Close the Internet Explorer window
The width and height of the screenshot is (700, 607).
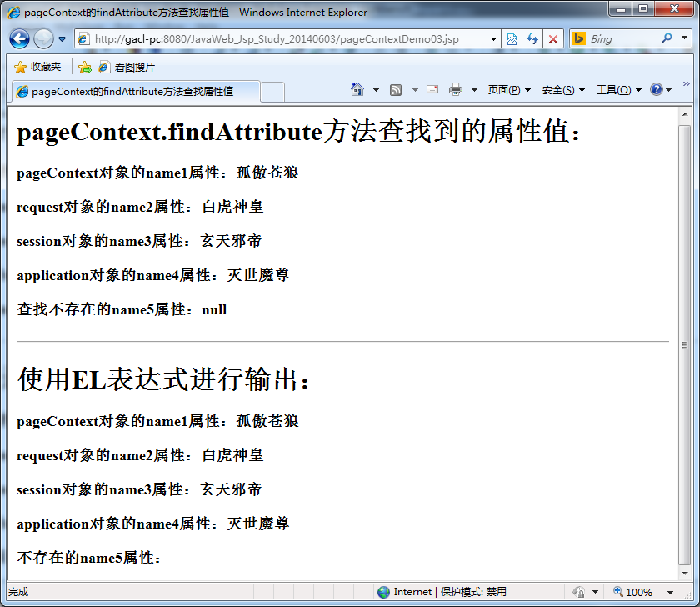pos(674,8)
